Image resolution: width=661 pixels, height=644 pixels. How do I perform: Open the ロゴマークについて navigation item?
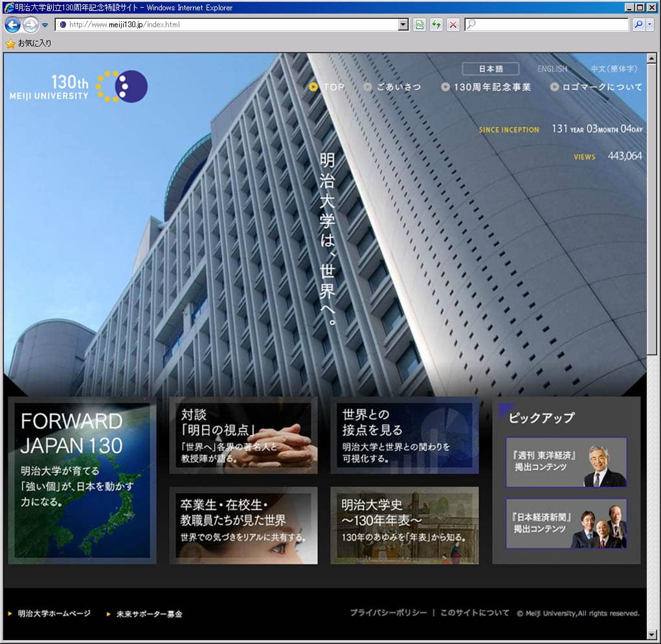click(x=596, y=87)
